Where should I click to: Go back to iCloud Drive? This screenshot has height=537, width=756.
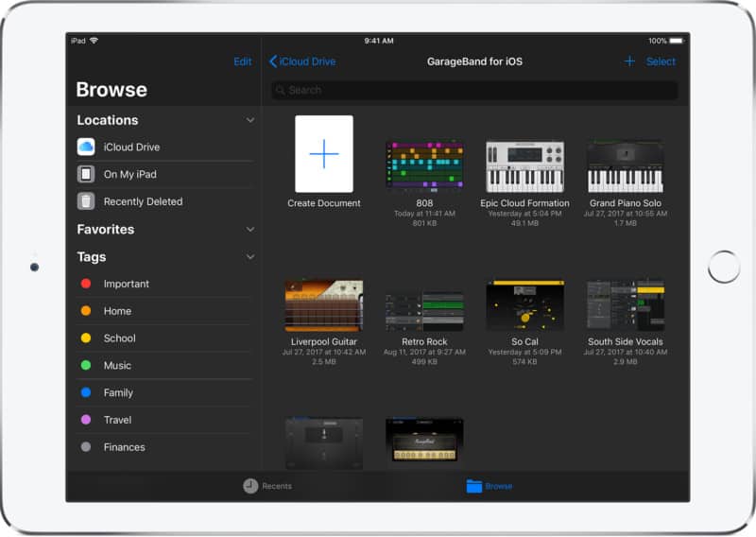pyautogui.click(x=302, y=61)
